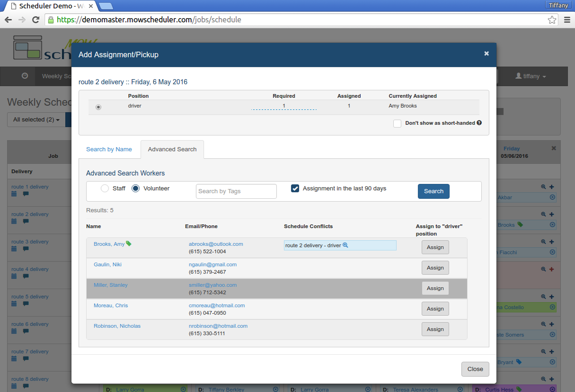
Task: Click comment icon under route 3 delivery
Action: click(x=26, y=249)
